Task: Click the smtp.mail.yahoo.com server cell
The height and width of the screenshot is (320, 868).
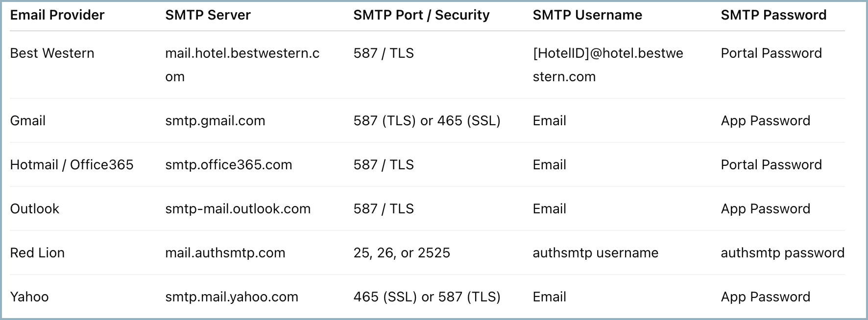Action: pyautogui.click(x=231, y=297)
